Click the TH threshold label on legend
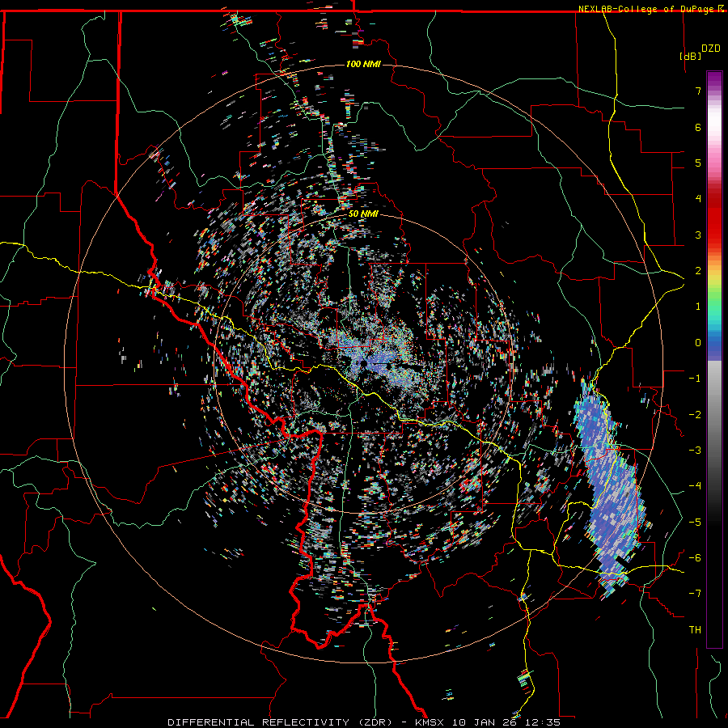728x728 pixels. tap(695, 630)
